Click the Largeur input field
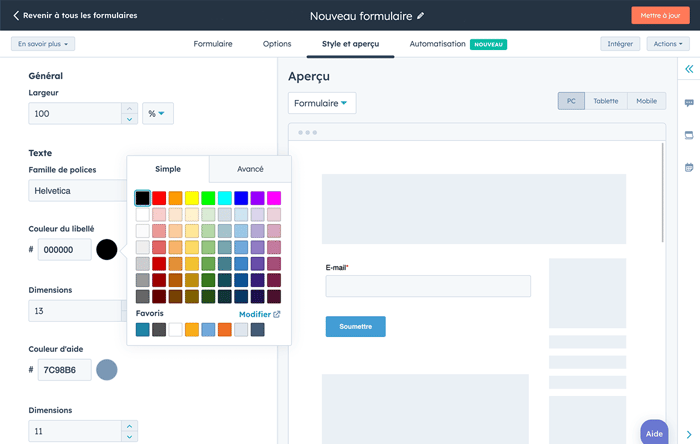700x444 pixels. click(75, 114)
